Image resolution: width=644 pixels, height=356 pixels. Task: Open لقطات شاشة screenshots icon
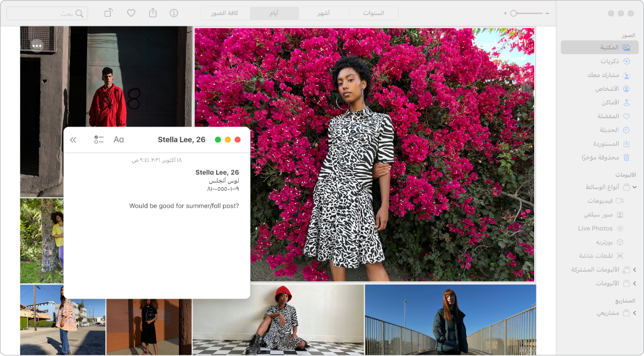click(x=620, y=256)
